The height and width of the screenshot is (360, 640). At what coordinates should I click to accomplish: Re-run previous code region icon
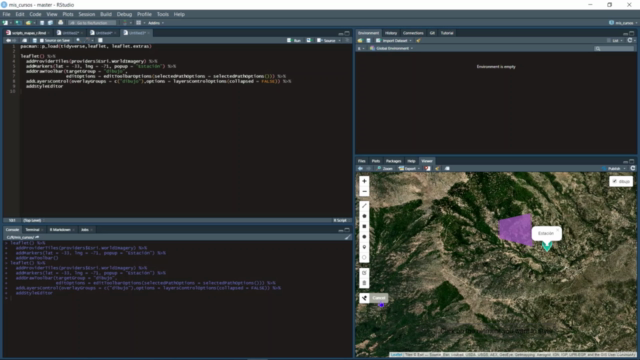pyautogui.click(x=309, y=40)
